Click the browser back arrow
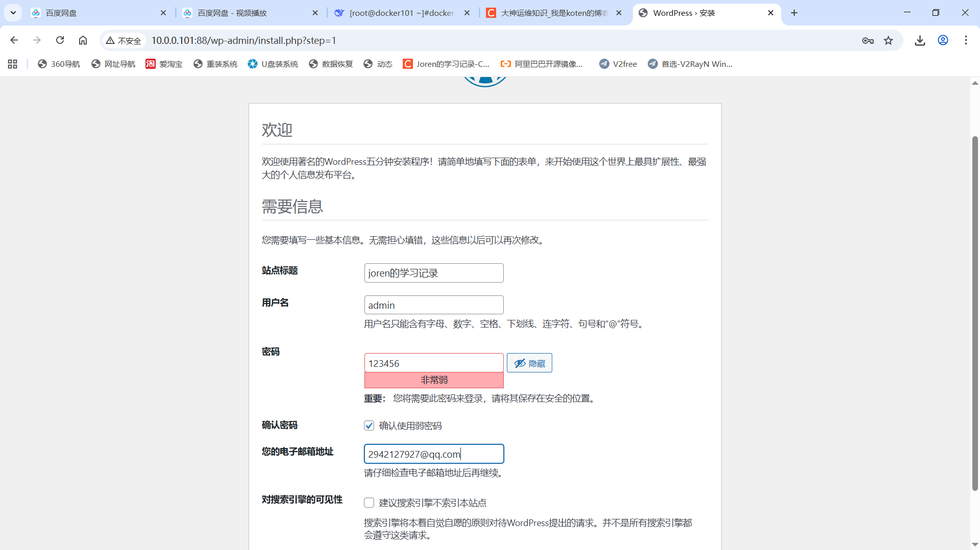 point(14,40)
